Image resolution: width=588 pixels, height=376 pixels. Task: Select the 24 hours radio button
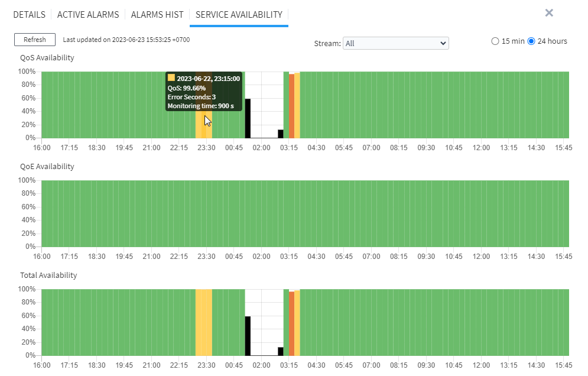531,41
